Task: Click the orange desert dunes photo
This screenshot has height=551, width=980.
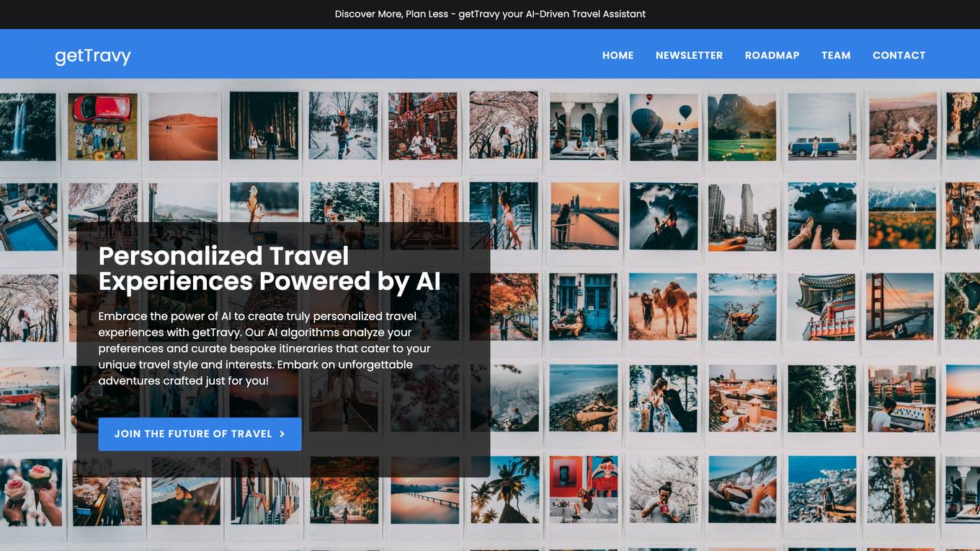Action: click(183, 127)
